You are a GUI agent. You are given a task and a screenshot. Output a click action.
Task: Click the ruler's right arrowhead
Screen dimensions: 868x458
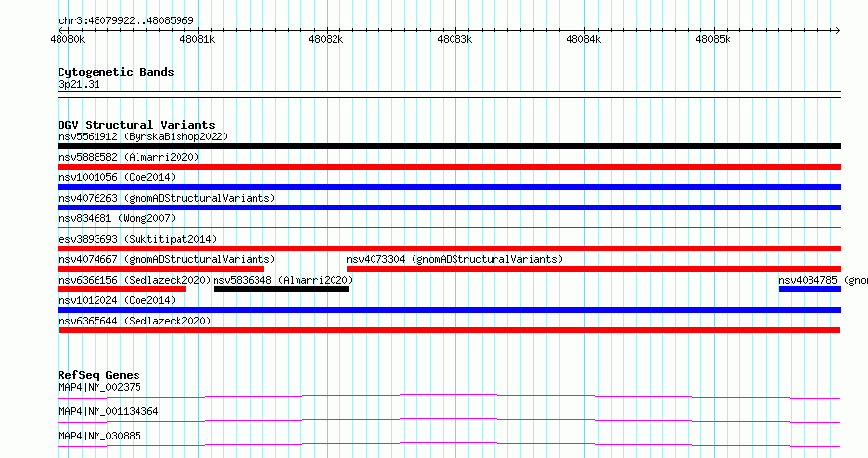pyautogui.click(x=837, y=30)
